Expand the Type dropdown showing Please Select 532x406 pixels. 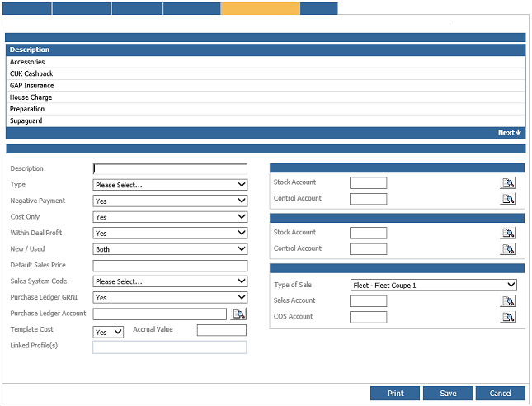point(170,185)
